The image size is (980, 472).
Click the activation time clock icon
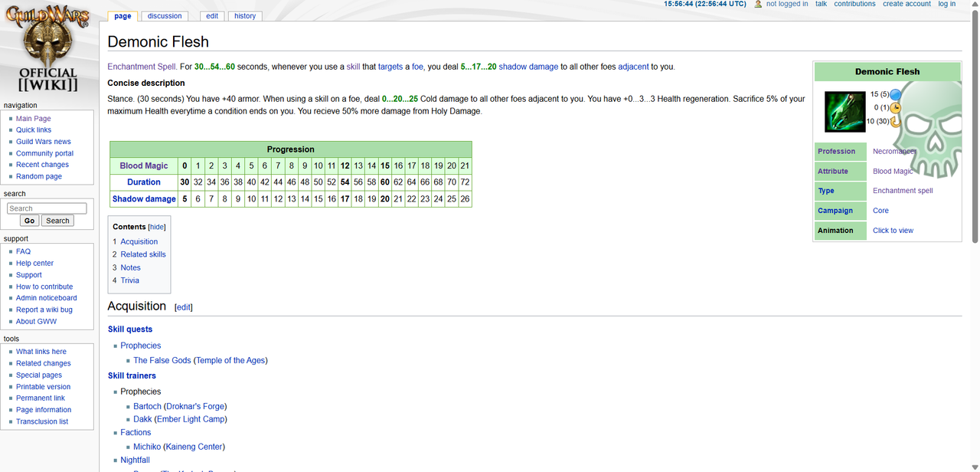coord(894,107)
